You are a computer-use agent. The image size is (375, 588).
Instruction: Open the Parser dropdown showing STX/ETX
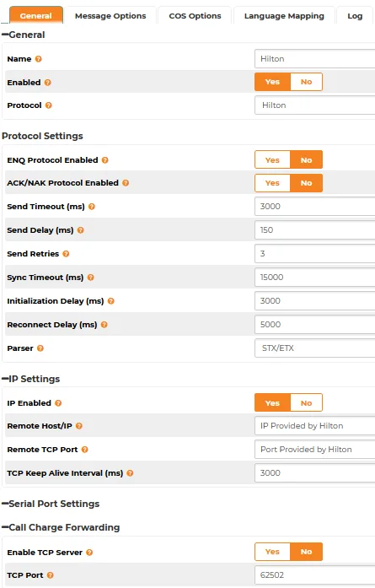(314, 348)
